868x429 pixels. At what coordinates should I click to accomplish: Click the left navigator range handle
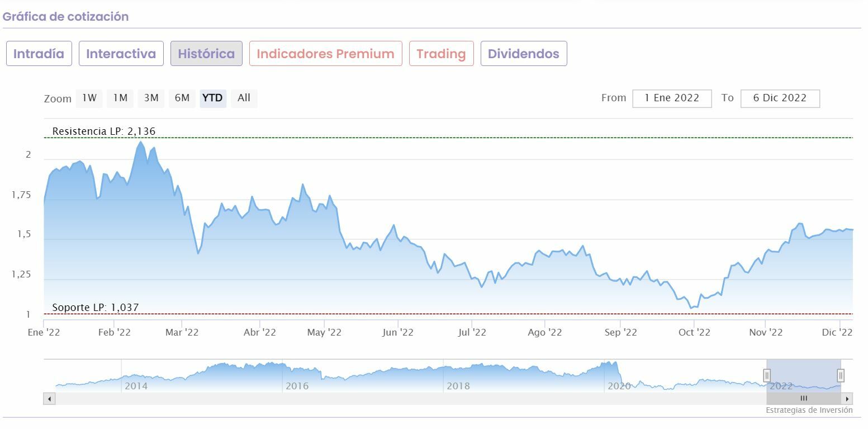(x=767, y=375)
